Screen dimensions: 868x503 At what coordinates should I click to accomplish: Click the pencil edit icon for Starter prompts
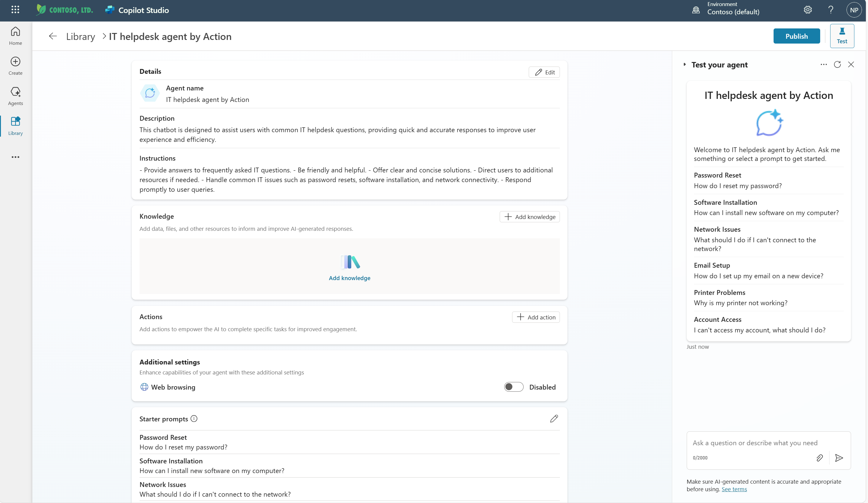(x=553, y=418)
